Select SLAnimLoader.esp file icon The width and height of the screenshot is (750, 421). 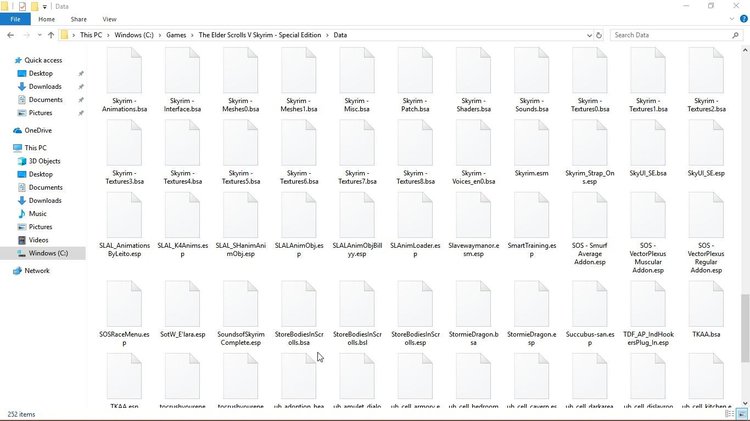click(x=415, y=215)
